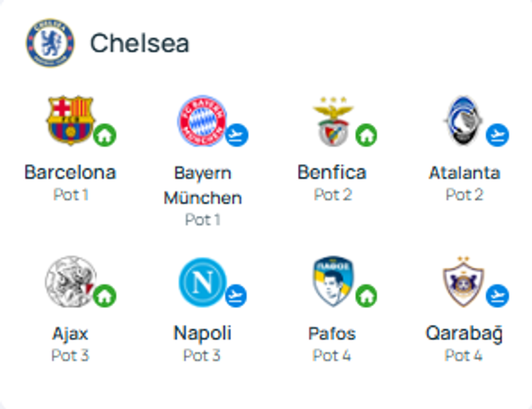
Task: Click the Pot 2 label under Benfica
Action: 333,194
